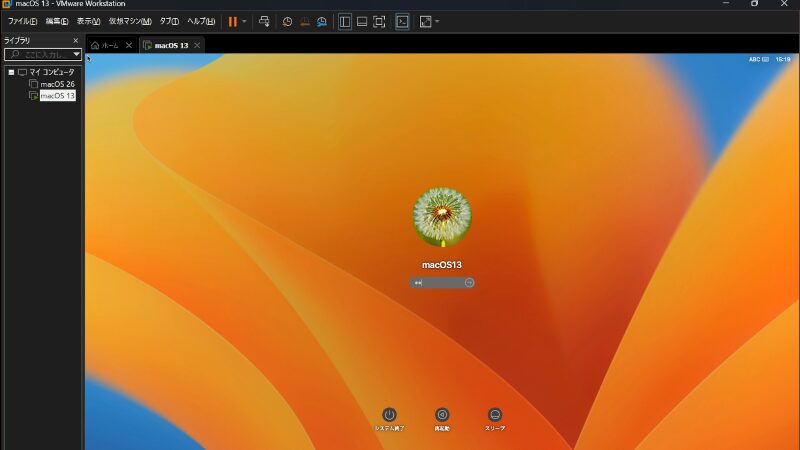The height and width of the screenshot is (450, 800).
Task: Click the VMware Workstation title bar icon
Action: (x=7, y=4)
